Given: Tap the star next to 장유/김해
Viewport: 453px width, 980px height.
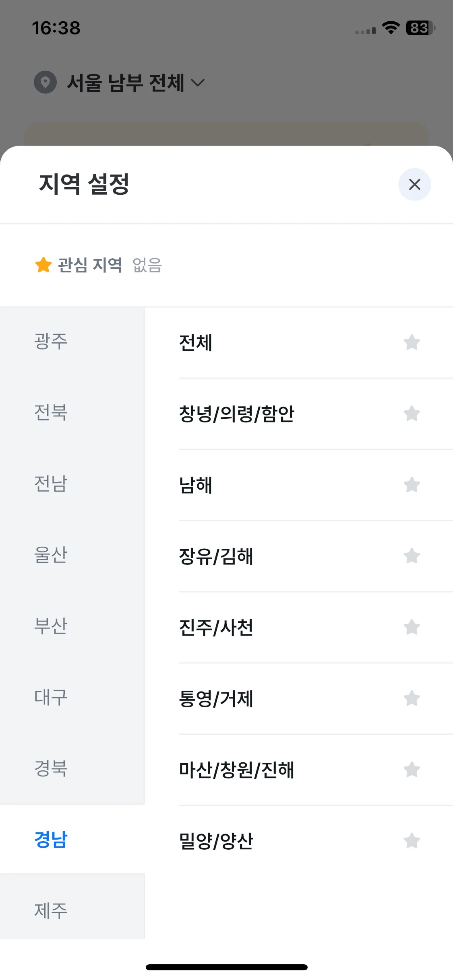Looking at the screenshot, I should click(412, 556).
